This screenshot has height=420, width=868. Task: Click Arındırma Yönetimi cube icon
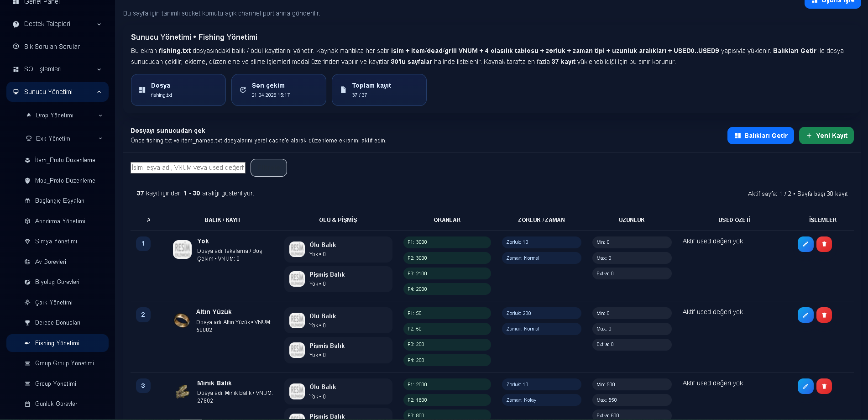click(27, 221)
